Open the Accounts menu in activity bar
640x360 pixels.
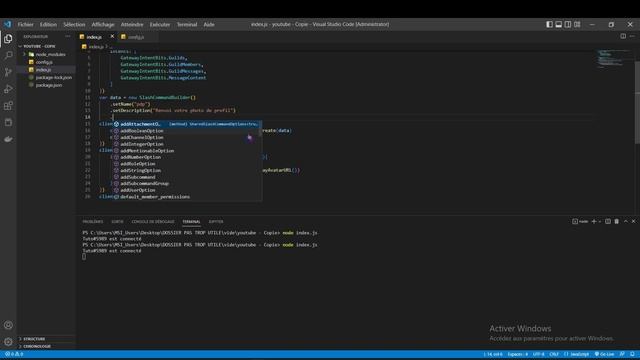pos(8,325)
